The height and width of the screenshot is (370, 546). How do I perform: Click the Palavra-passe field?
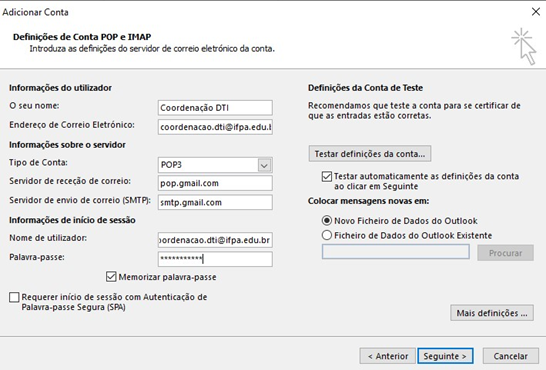click(x=215, y=259)
